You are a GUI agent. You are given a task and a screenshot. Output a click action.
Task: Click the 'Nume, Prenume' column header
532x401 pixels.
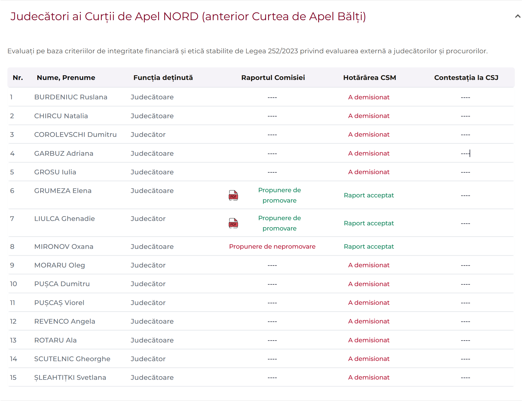point(66,78)
